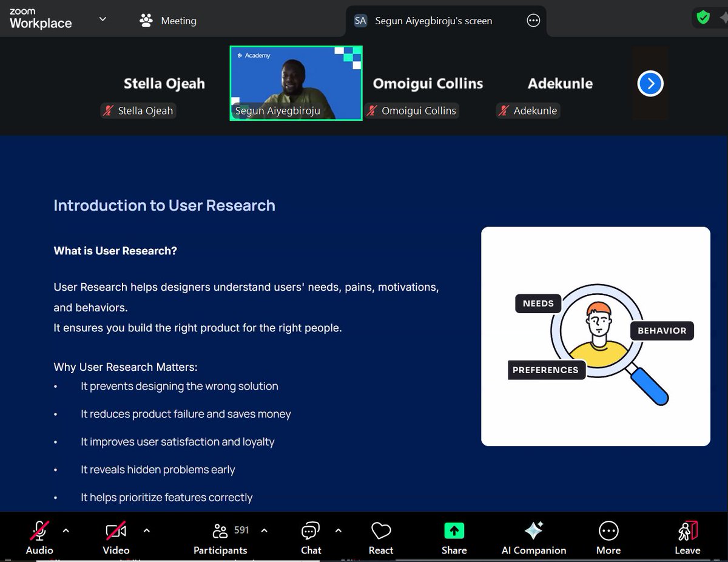Click 'It improves user satisfaction and loyalty' bullet
The height and width of the screenshot is (562, 728).
click(x=178, y=442)
